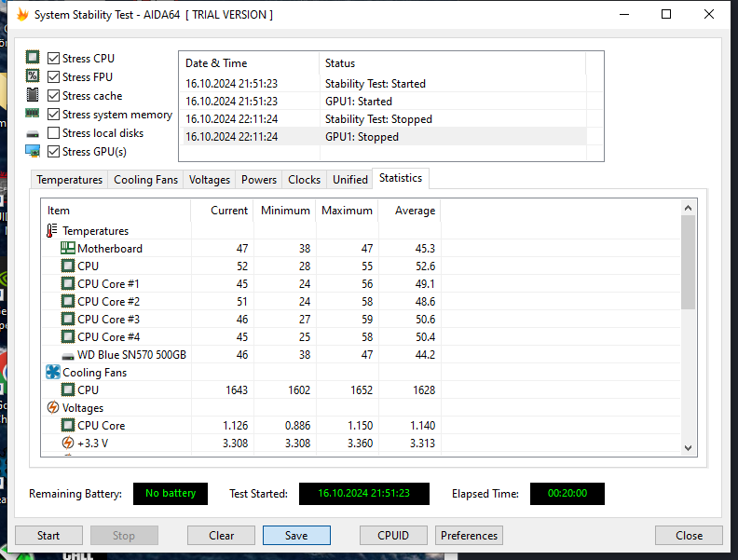Open Preferences
Viewport: 738px width, 560px height.
pyautogui.click(x=469, y=536)
